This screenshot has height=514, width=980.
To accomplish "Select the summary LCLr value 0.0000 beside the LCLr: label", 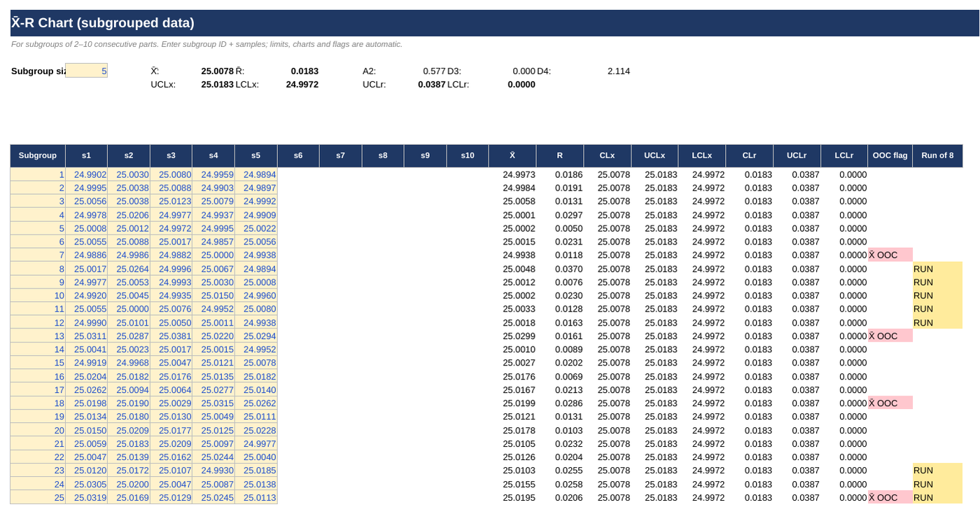I will pos(521,84).
